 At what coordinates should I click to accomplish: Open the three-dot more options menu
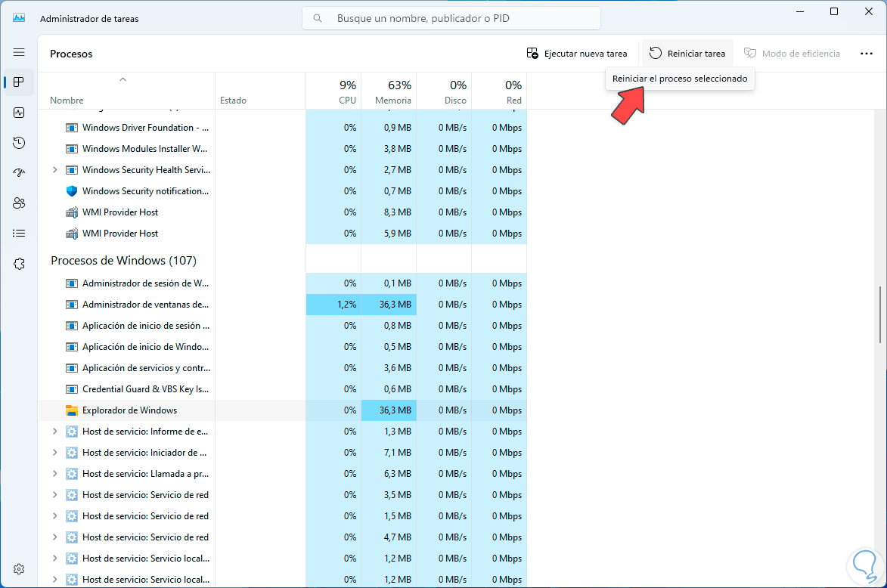pos(866,53)
